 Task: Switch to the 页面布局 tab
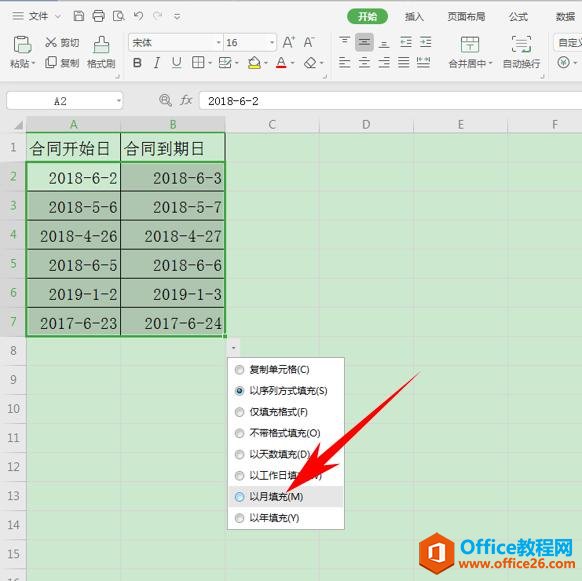466,16
